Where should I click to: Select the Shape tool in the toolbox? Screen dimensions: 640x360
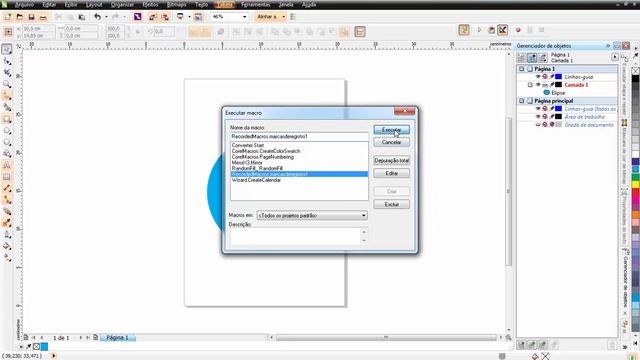tap(7, 61)
